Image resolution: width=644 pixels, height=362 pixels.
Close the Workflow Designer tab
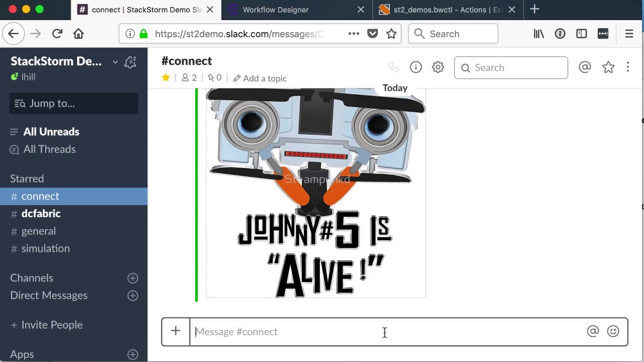click(x=361, y=10)
